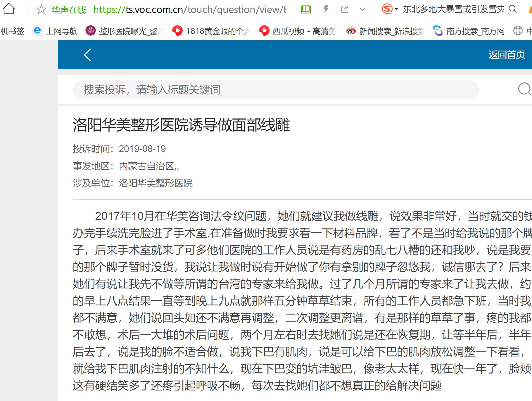The image size is (532, 401).
Task: Open Sogou search engine selector
Action: pyautogui.click(x=390, y=9)
